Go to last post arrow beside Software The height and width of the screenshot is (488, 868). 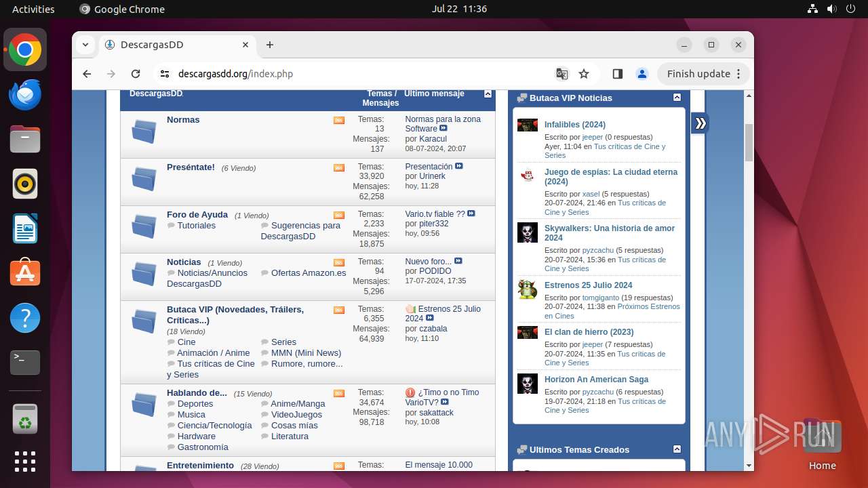tap(443, 128)
